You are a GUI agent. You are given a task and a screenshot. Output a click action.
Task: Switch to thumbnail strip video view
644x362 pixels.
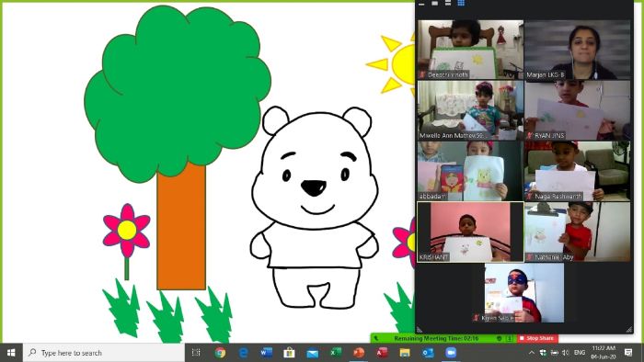pyautogui.click(x=448, y=4)
